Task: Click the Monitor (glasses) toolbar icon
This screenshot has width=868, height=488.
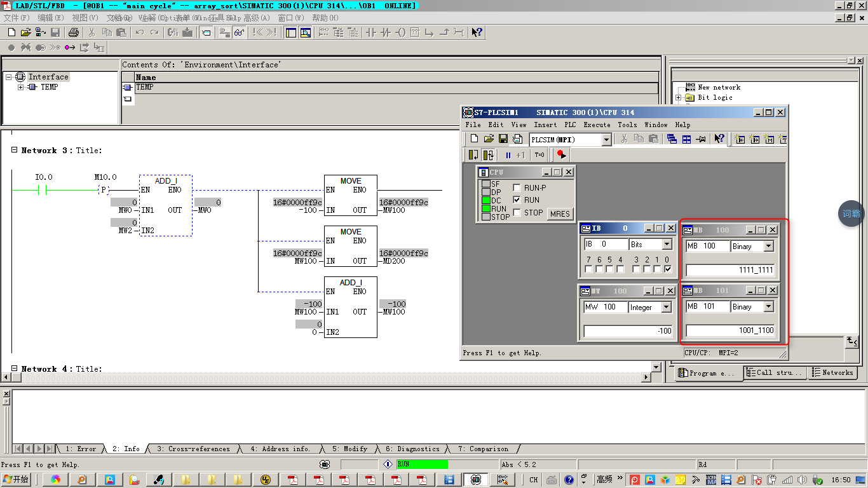Action: (x=239, y=32)
